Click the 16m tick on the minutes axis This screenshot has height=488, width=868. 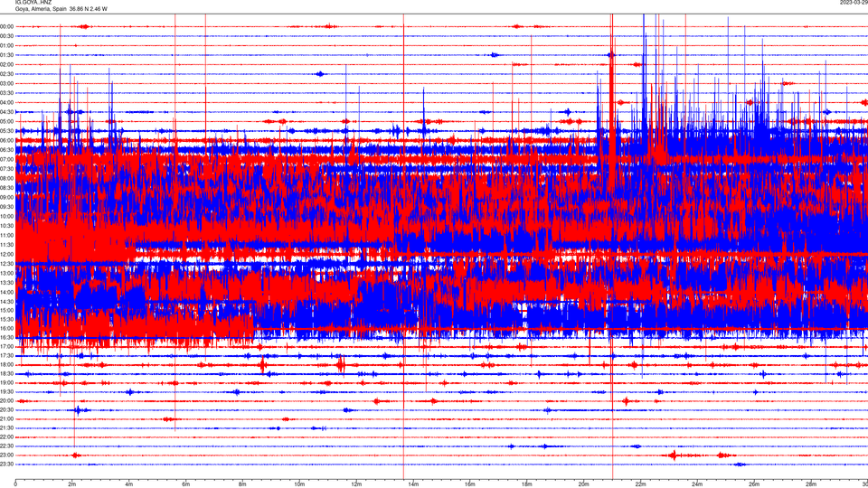click(x=470, y=484)
